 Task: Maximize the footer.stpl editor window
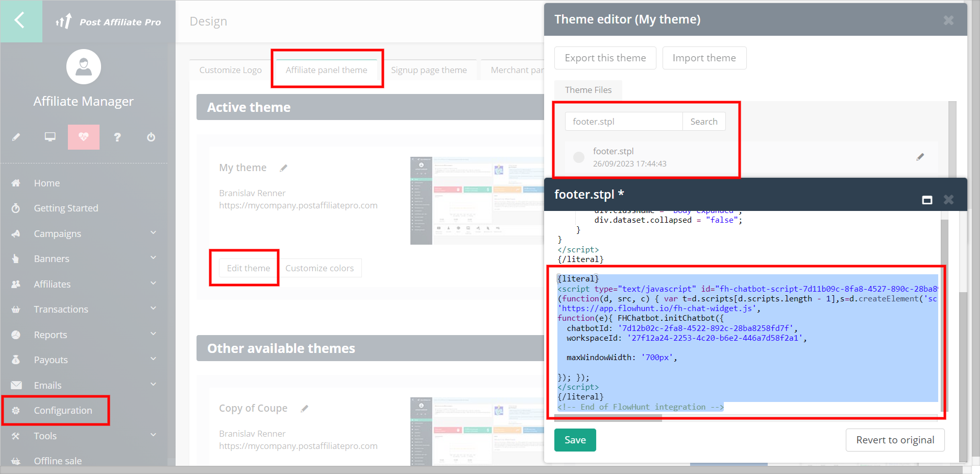pos(927,200)
